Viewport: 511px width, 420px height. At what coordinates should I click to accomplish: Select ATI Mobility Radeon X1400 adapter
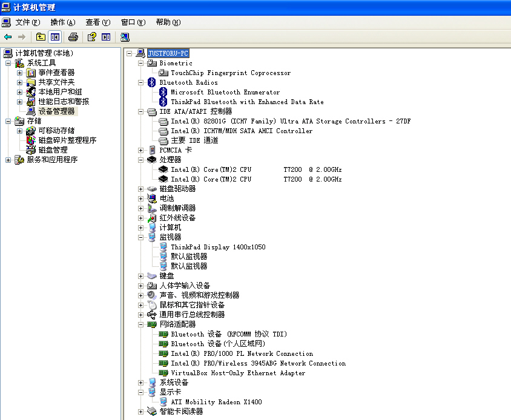(216, 402)
